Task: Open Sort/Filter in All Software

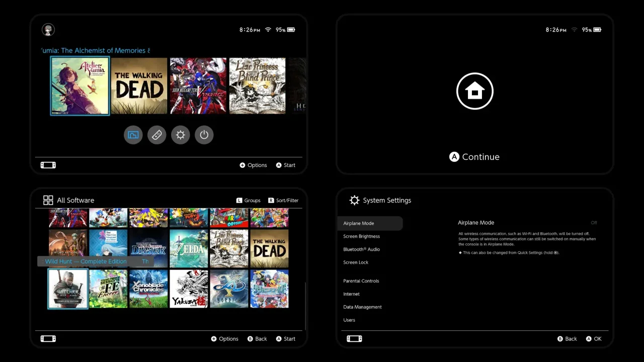Action: [283, 200]
